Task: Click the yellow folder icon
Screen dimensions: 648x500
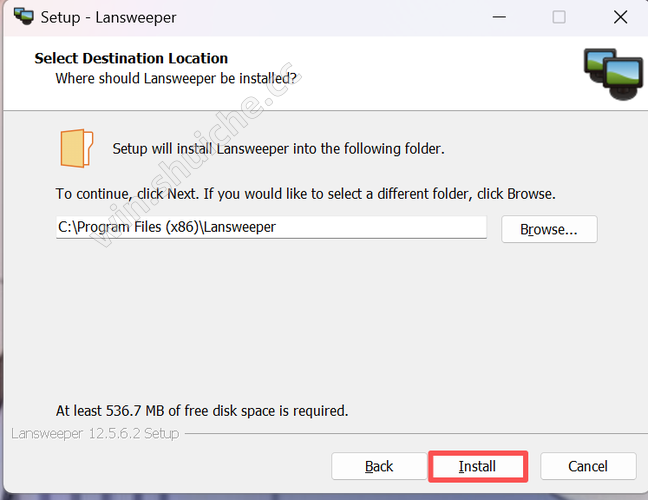Action: [x=77, y=148]
